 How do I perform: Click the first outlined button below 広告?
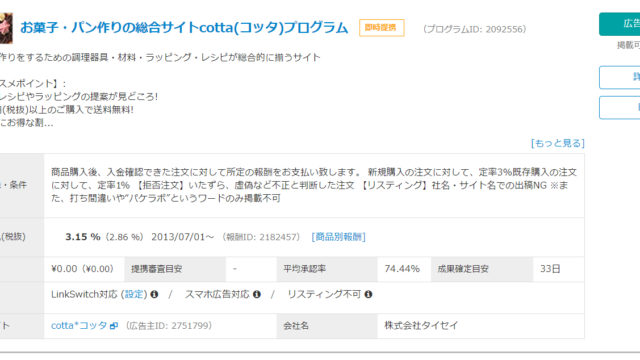[x=620, y=77]
